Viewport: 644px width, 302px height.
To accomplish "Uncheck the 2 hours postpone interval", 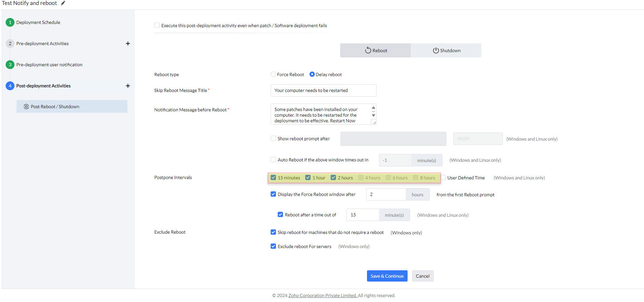I will pyautogui.click(x=333, y=178).
